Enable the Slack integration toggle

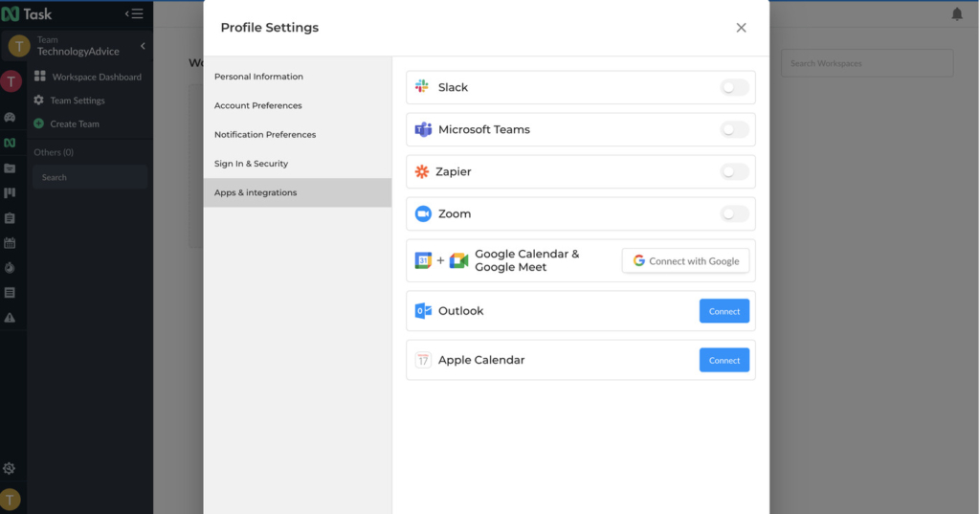click(734, 87)
